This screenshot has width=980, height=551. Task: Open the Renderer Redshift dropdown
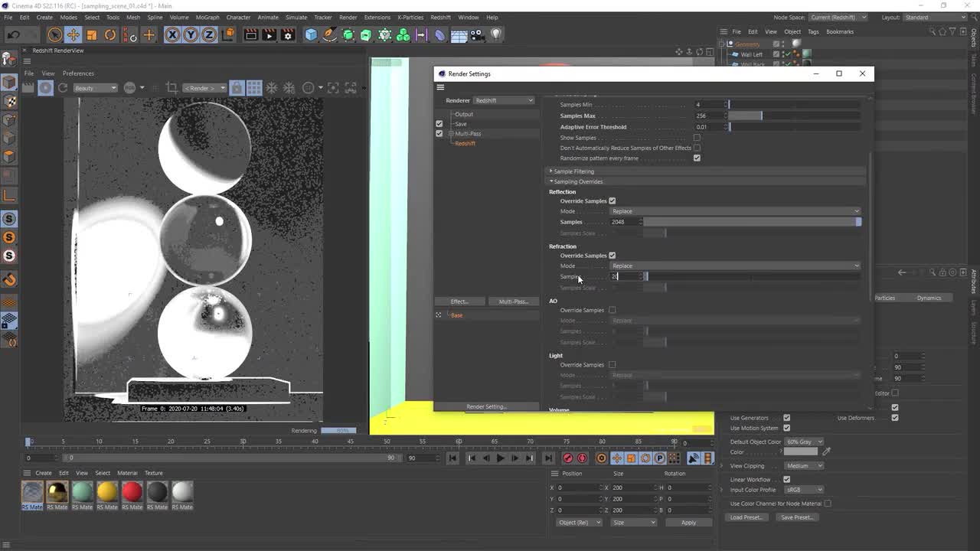(x=504, y=100)
